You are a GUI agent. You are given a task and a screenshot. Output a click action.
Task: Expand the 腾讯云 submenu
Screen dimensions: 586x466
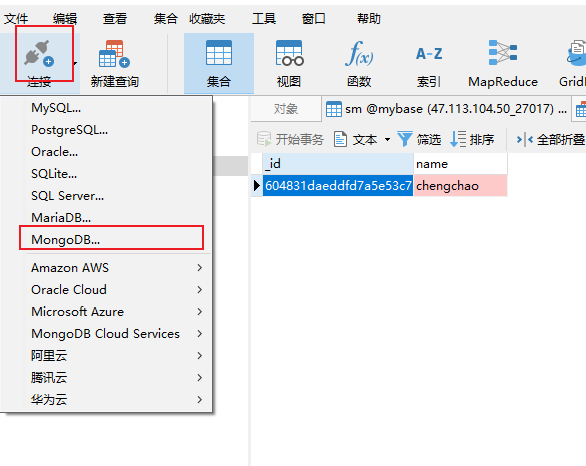click(107, 377)
